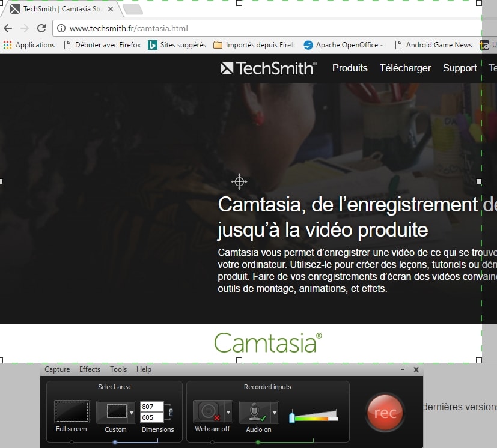Click the TechSmith logo
This screenshot has height=448, width=497.
268,68
